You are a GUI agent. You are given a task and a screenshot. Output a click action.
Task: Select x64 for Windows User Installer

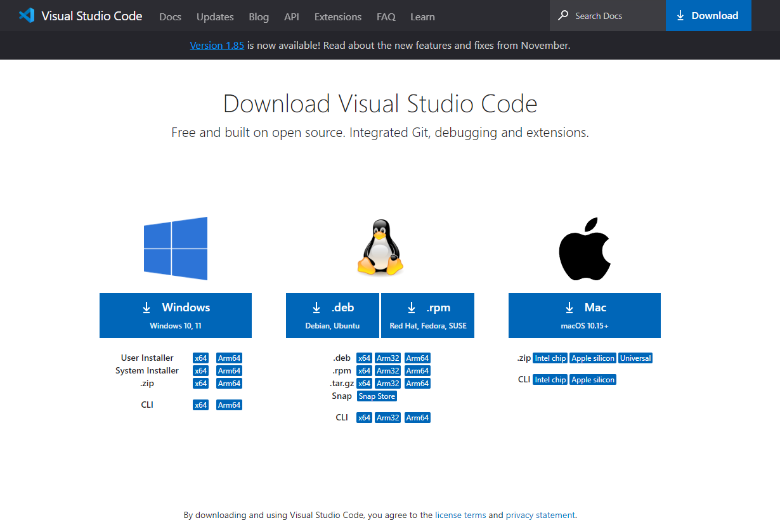[x=201, y=358]
